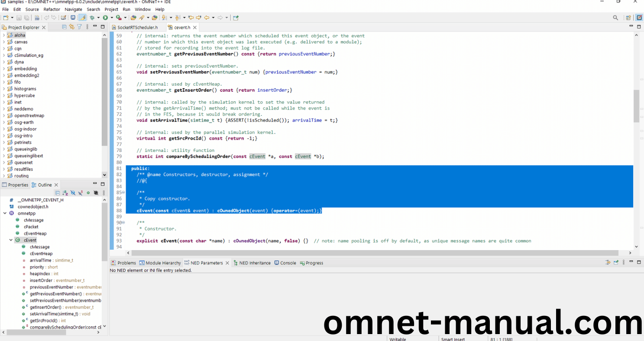The height and width of the screenshot is (341, 644).
Task: Click the Debug bug icon in toolbar
Action: [x=92, y=18]
